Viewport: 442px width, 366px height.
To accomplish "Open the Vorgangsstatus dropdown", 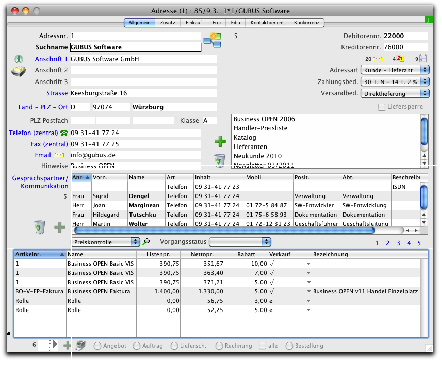I will coord(240,242).
